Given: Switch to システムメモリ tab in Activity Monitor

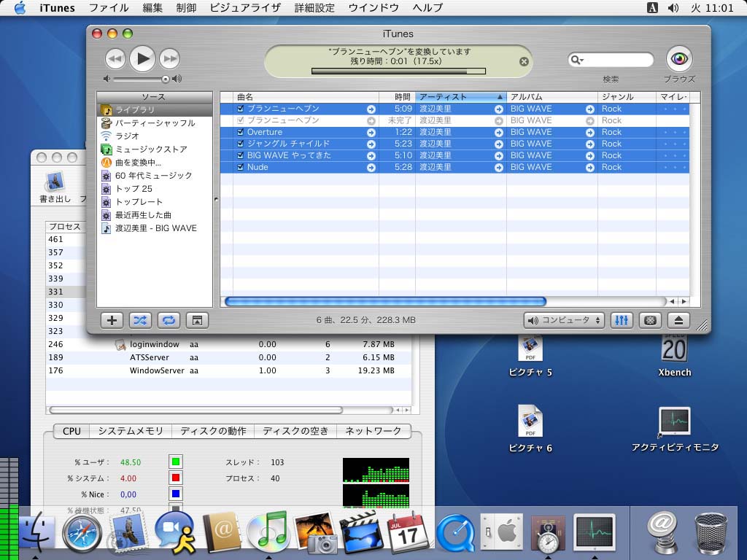Looking at the screenshot, I should 131,431.
